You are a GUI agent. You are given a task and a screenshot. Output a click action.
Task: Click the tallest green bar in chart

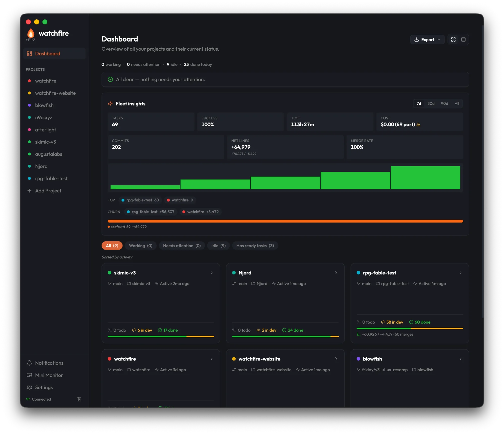(425, 178)
